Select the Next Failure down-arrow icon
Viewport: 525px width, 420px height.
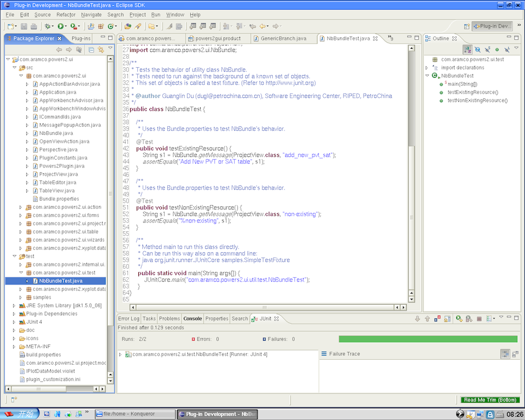point(418,318)
